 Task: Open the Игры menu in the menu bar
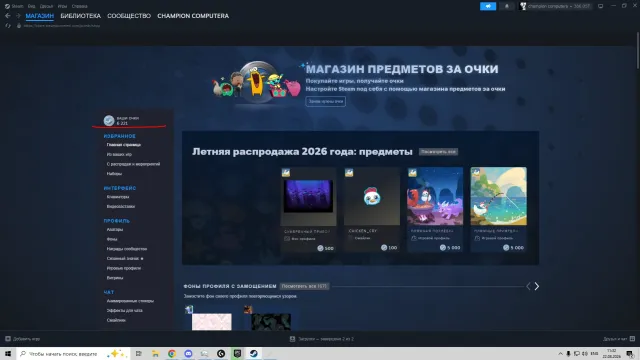pos(62,6)
